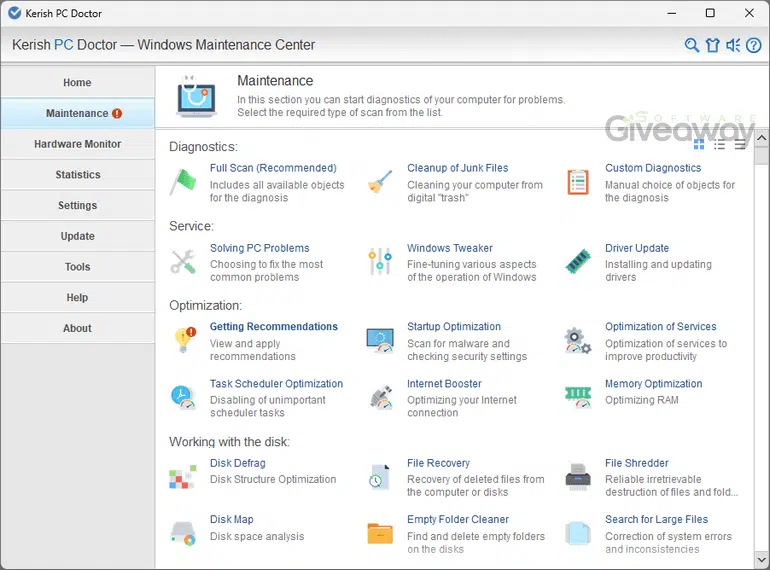Open Cleanup of Junk Files link
The image size is (770, 570).
458,168
